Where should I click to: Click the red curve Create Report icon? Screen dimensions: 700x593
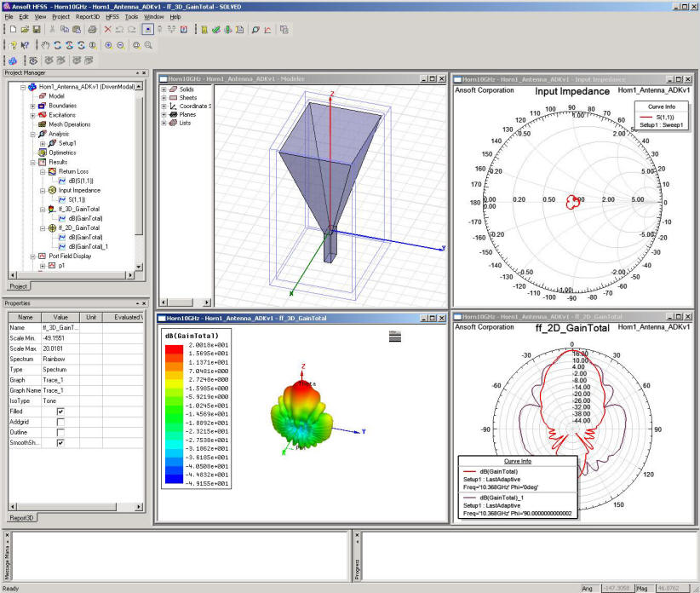(x=267, y=30)
